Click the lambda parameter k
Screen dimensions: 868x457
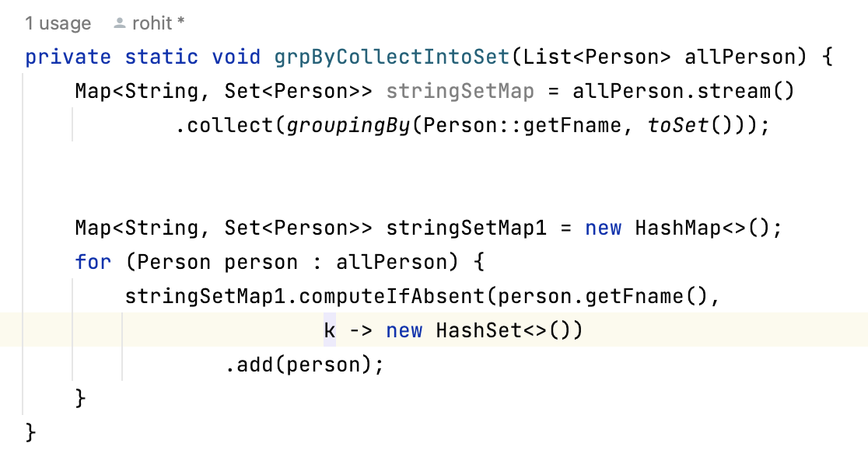pyautogui.click(x=330, y=331)
